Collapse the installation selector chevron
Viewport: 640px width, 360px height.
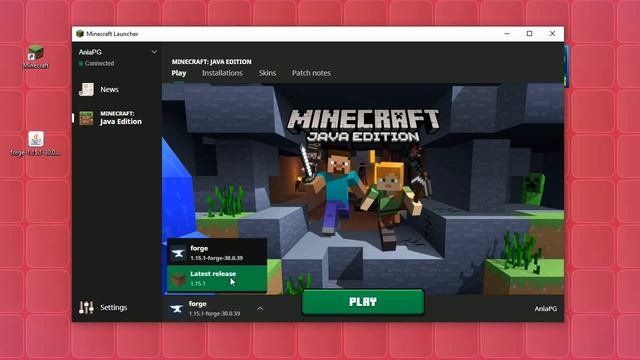[x=260, y=309]
